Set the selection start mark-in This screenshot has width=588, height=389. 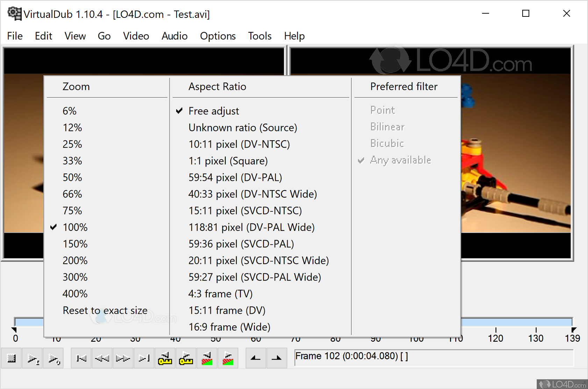click(x=256, y=358)
